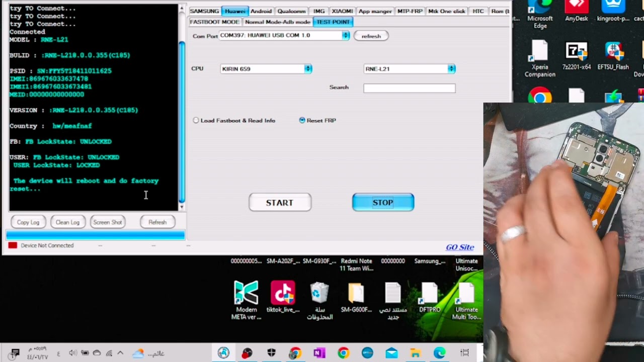The height and width of the screenshot is (362, 644).
Task: Click the START button
Action: pos(280,203)
